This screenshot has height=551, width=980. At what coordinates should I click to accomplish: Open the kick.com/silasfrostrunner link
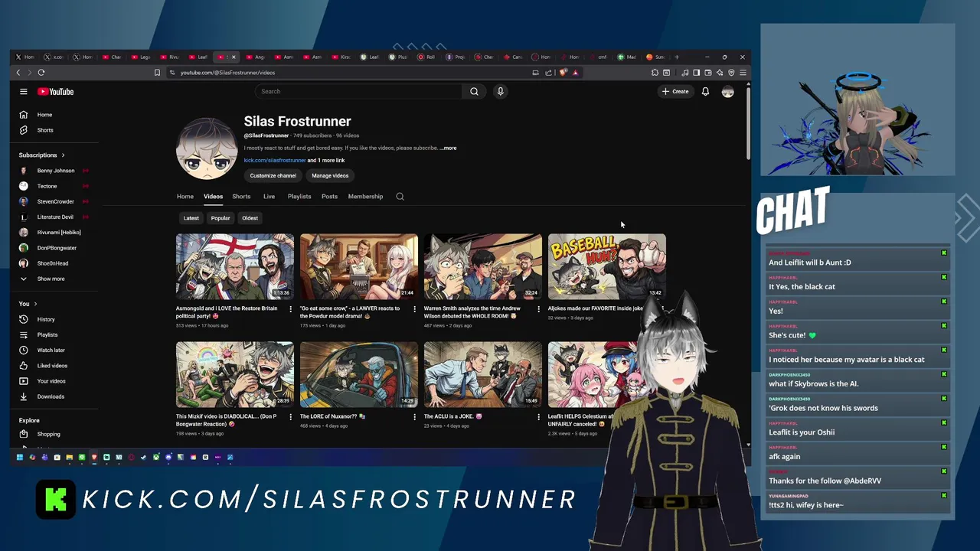coord(275,161)
